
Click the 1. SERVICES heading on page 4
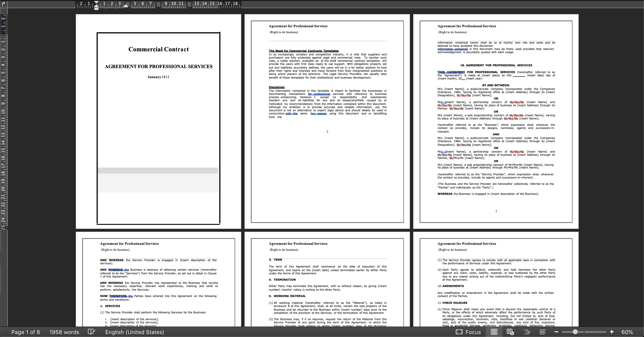tap(110, 306)
